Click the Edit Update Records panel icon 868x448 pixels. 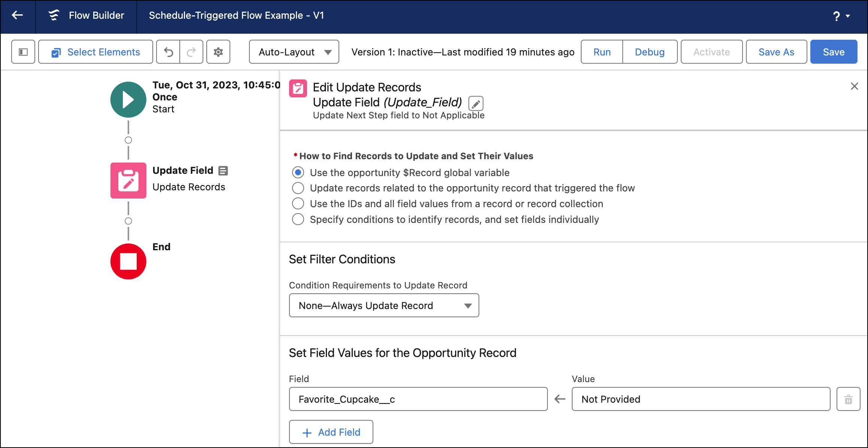(x=298, y=88)
